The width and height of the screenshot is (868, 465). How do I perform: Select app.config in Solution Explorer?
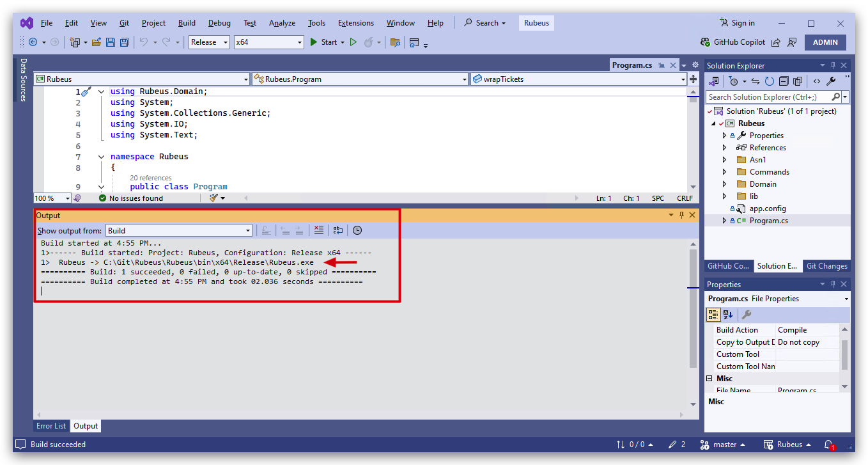coord(768,209)
